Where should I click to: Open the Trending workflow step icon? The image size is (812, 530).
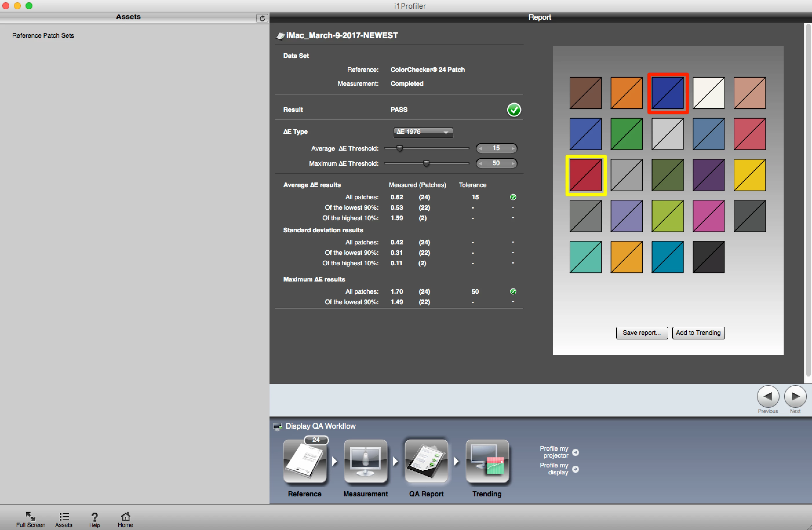point(487,461)
